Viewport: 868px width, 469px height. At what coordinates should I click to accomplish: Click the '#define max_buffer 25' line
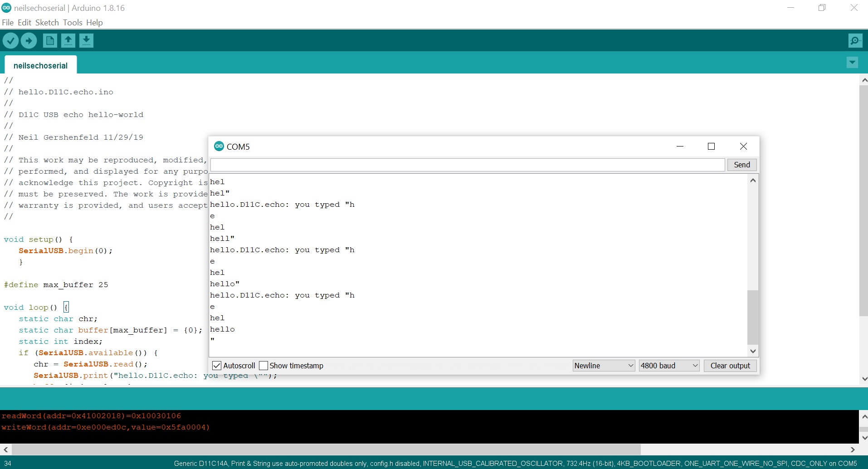pos(56,285)
